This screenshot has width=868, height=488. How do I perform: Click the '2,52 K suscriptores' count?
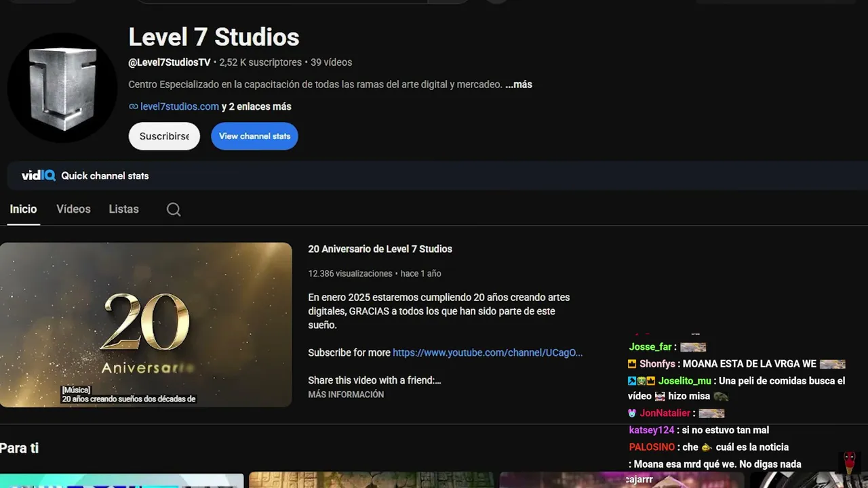tap(260, 62)
